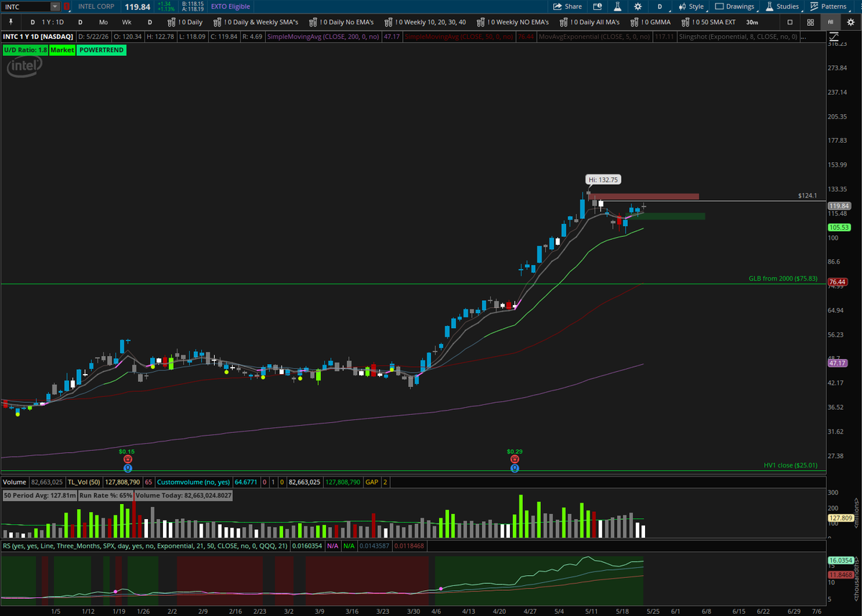The width and height of the screenshot is (862, 616).
Task: Click the EXTO Eligible label
Action: tap(229, 6)
